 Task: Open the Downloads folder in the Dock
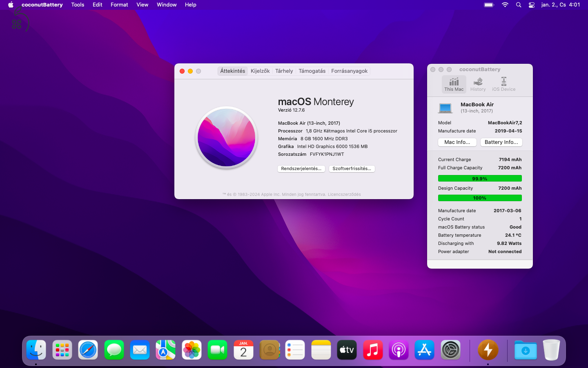[526, 350]
